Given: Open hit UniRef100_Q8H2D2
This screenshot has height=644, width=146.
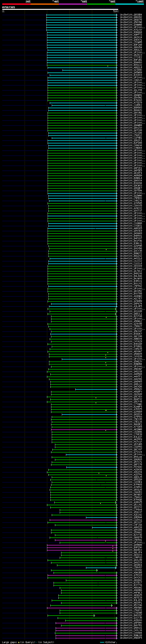Looking at the screenshot, I should [x=131, y=17].
